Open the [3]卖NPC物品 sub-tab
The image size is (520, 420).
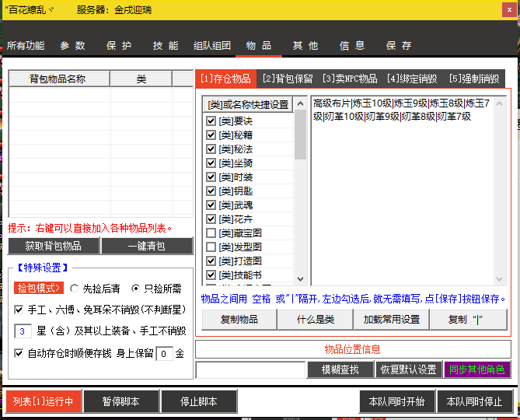(x=350, y=79)
